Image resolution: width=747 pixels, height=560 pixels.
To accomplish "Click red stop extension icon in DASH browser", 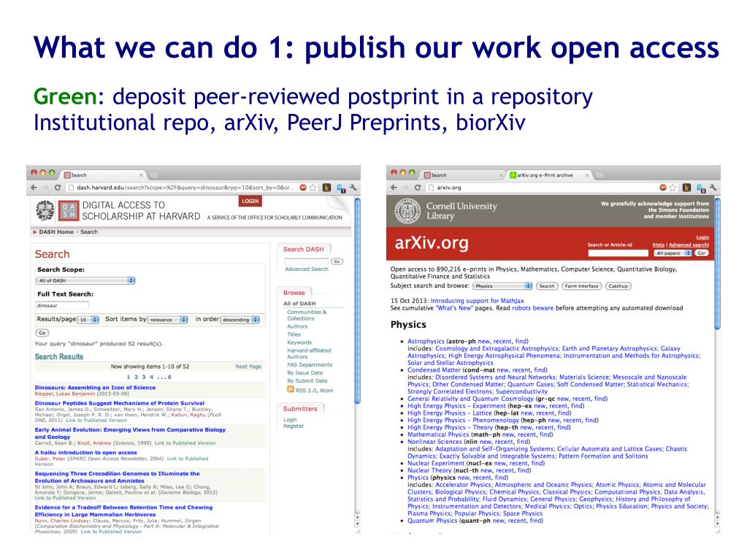I will click(303, 188).
